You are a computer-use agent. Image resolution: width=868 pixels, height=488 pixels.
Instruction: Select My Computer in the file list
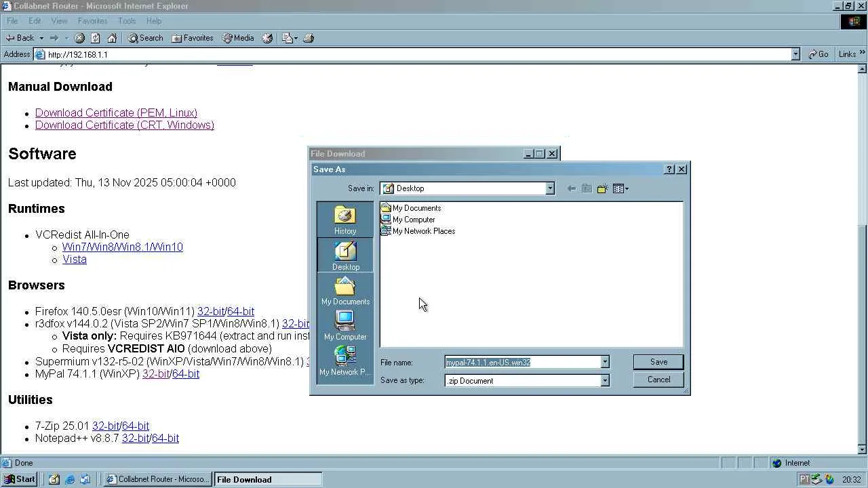click(x=408, y=220)
